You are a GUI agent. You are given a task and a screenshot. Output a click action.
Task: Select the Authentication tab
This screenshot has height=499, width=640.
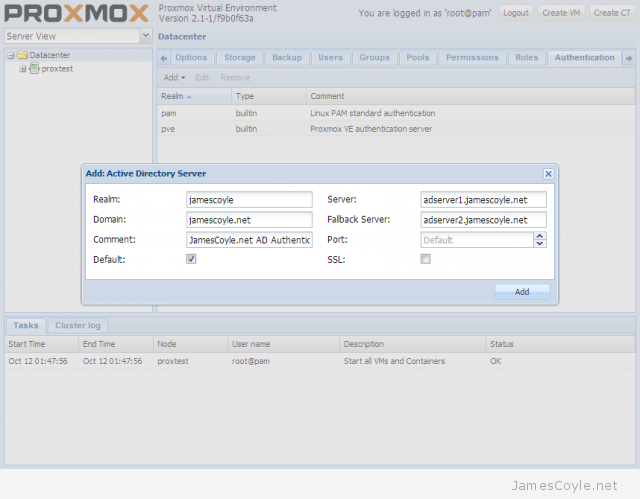click(x=584, y=58)
